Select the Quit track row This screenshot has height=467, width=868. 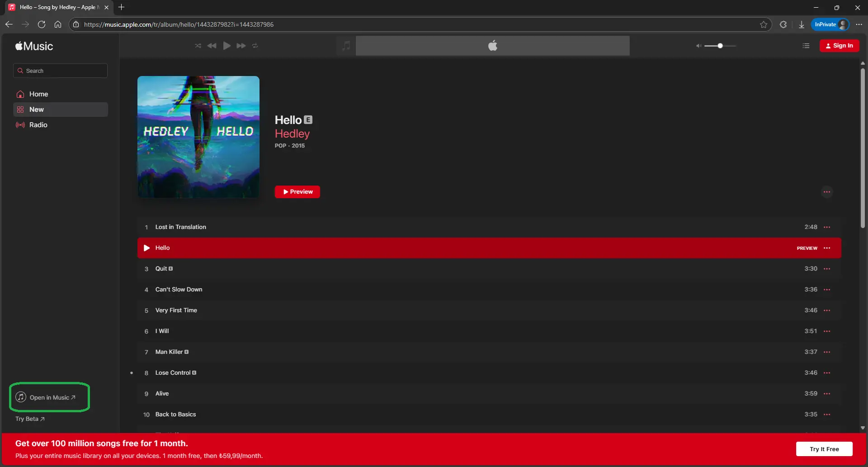tap(489, 269)
